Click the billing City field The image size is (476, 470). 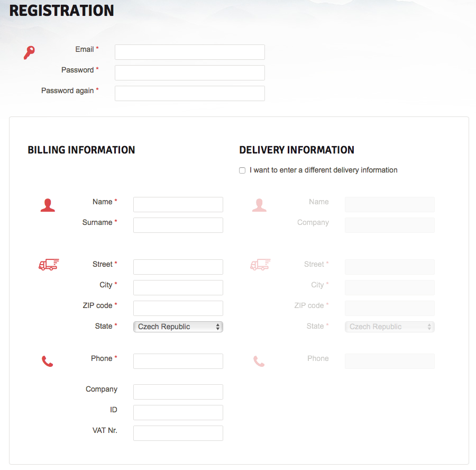[178, 287]
